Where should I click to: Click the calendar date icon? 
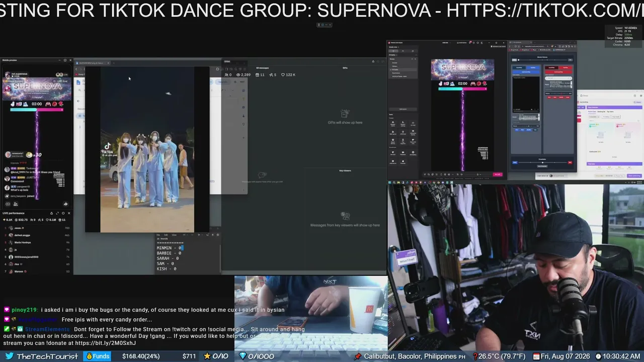coord(537,356)
